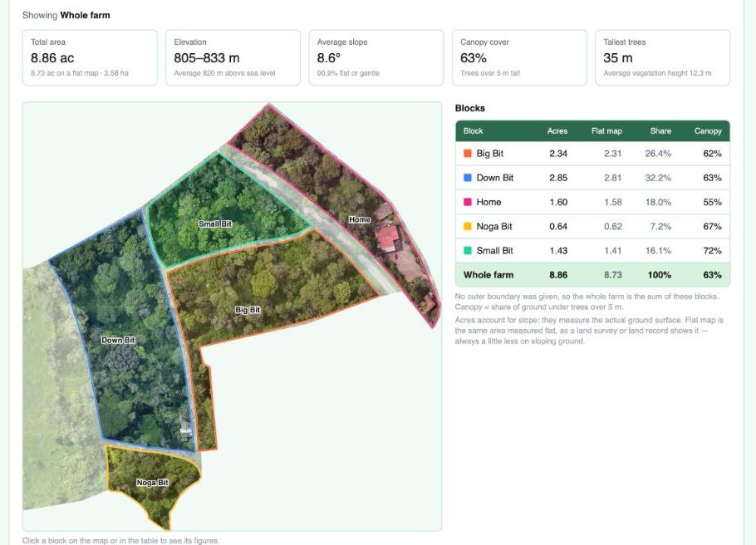Click the 0.62 flat map value

(x=613, y=226)
